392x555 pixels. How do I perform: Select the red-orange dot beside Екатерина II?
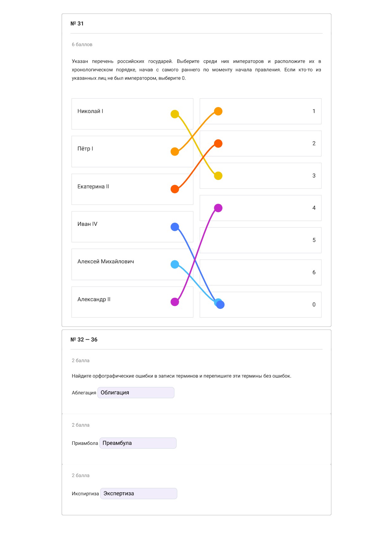[x=175, y=189]
